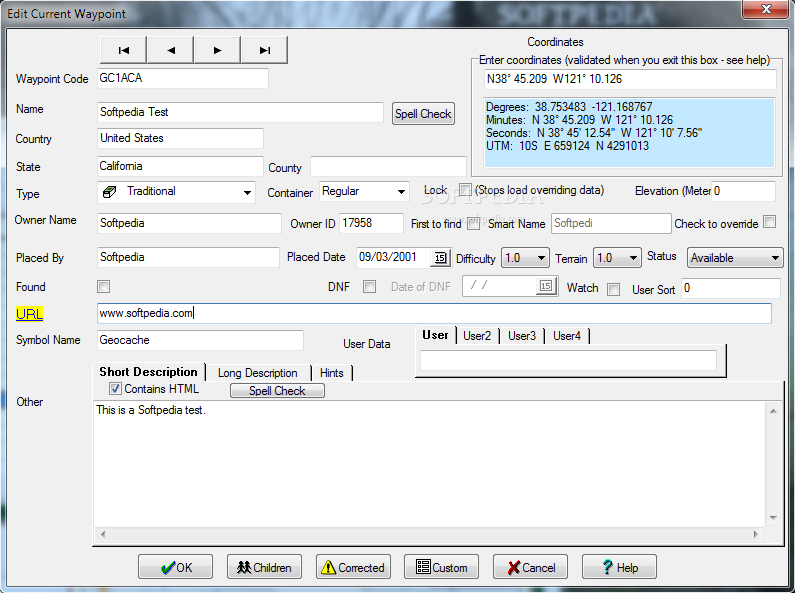The height and width of the screenshot is (593, 795).
Task: Toggle the Watch checkbox
Action: click(x=613, y=289)
